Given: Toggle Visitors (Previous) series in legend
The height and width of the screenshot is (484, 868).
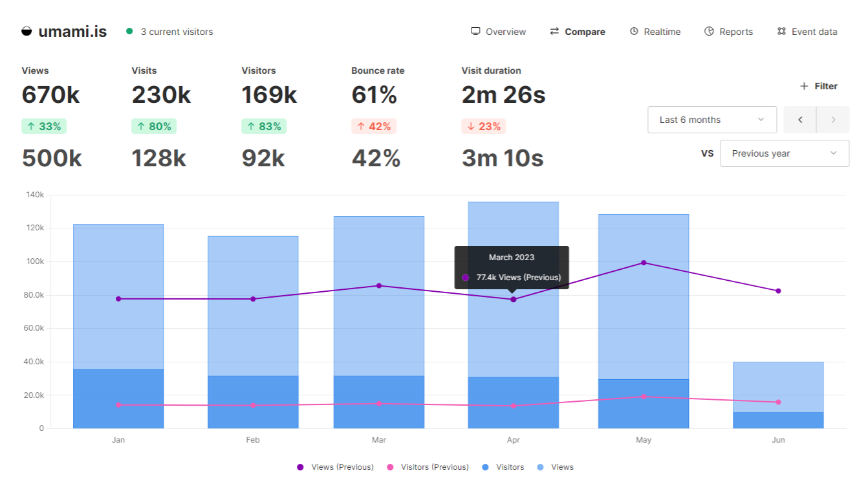Looking at the screenshot, I should coord(427,467).
